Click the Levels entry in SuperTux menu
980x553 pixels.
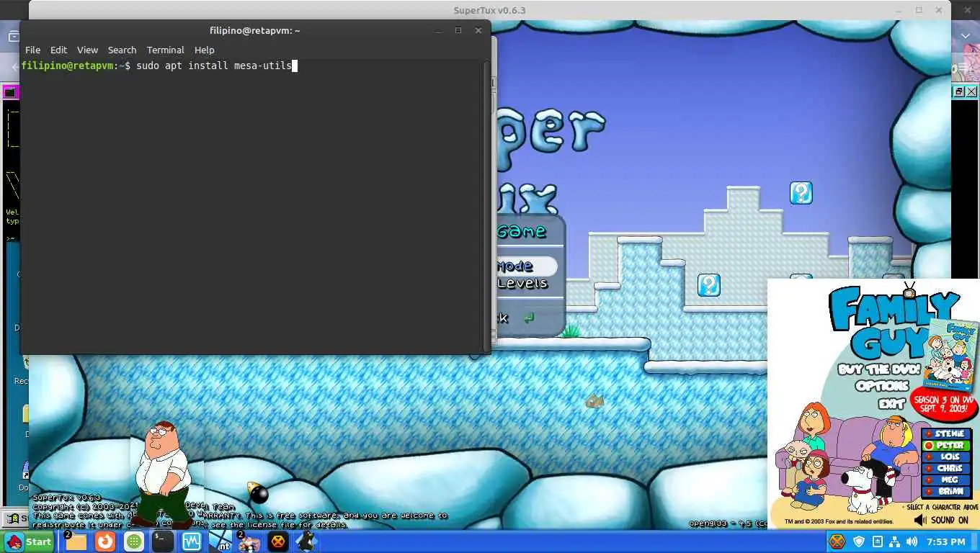522,283
